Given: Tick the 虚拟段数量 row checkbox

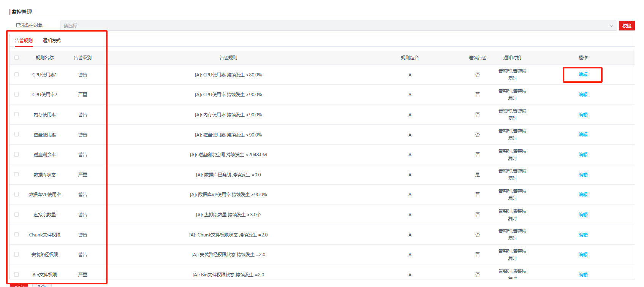Looking at the screenshot, I should tap(16, 214).
